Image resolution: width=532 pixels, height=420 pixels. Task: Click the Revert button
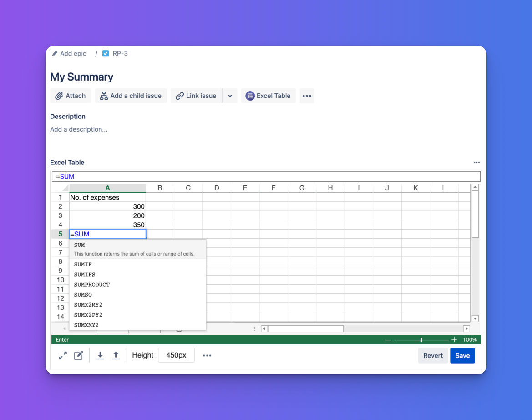pos(433,356)
